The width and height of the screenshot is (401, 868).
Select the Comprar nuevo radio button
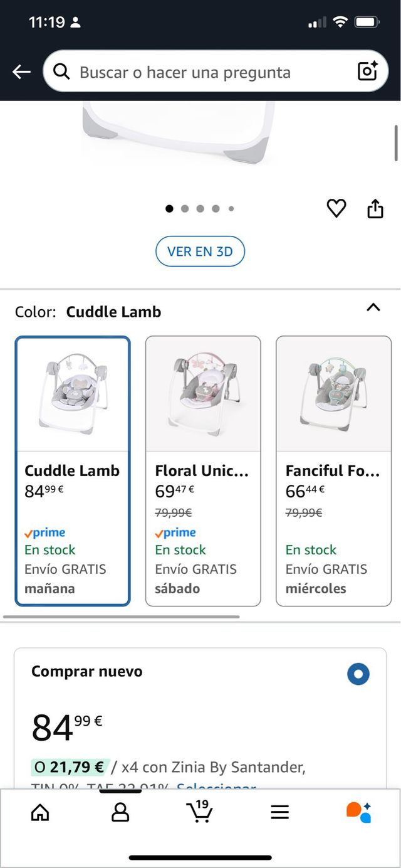[x=358, y=675]
